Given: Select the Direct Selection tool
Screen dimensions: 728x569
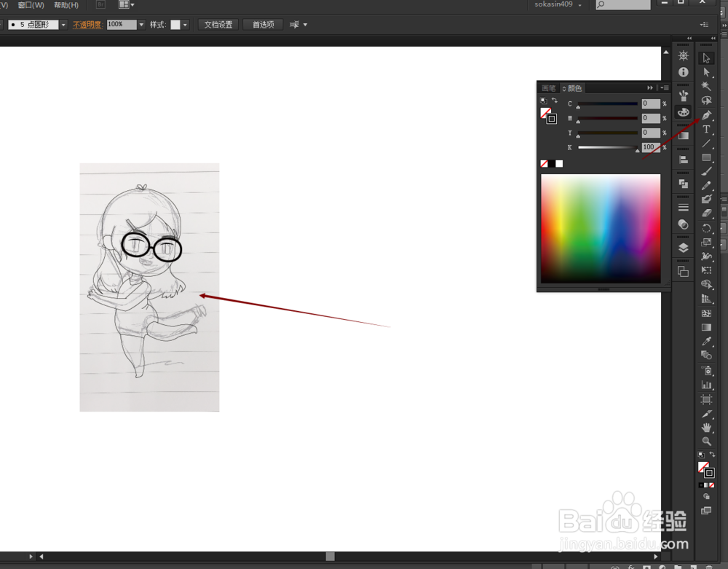Looking at the screenshot, I should (706, 72).
